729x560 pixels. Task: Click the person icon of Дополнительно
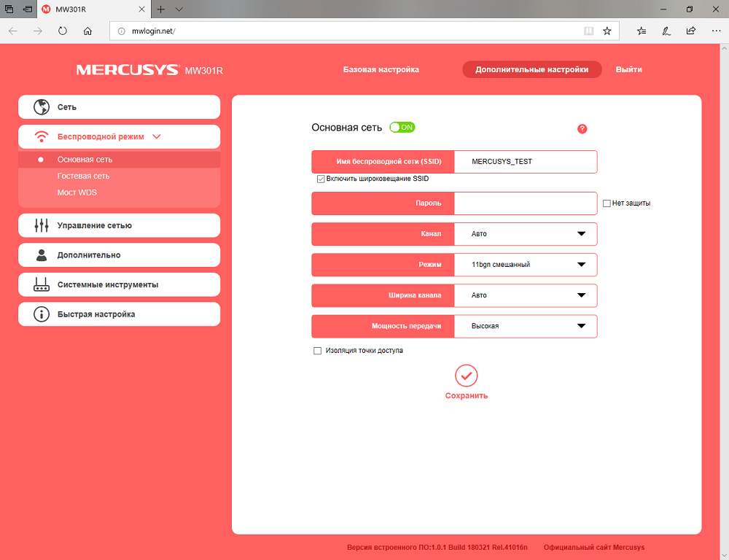coord(42,255)
